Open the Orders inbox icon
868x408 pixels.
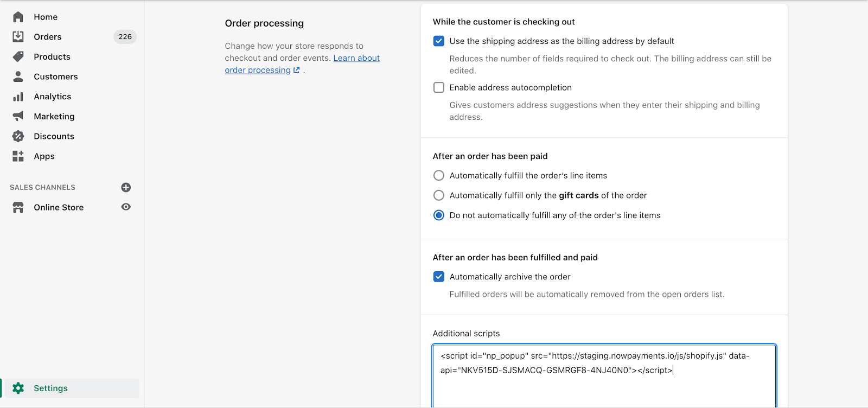18,36
